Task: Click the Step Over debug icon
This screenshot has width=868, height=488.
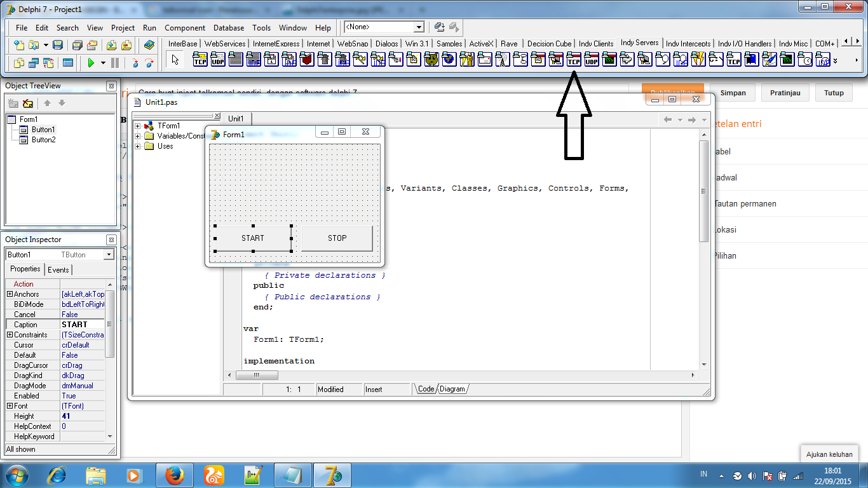Action: pyautogui.click(x=149, y=63)
